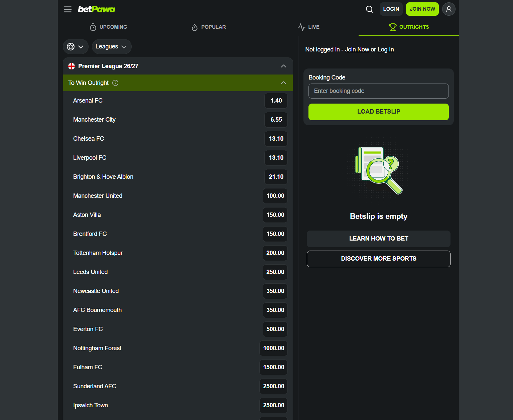
Task: Select Liverpool FC odds 13.10
Action: [276, 158]
